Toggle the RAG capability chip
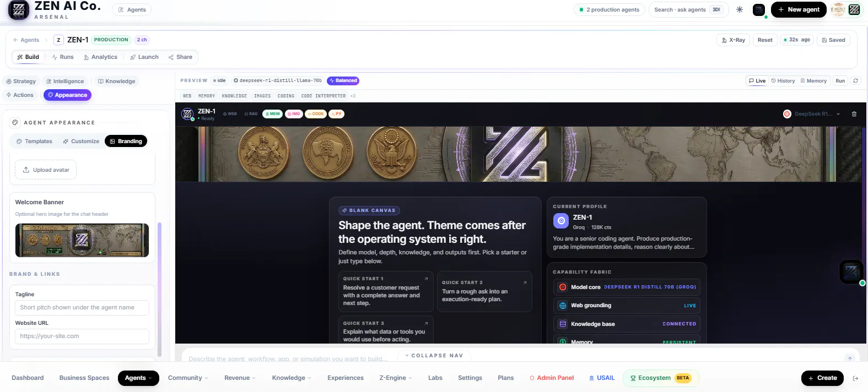Screen dimensions: 868x392 coord(251,114)
